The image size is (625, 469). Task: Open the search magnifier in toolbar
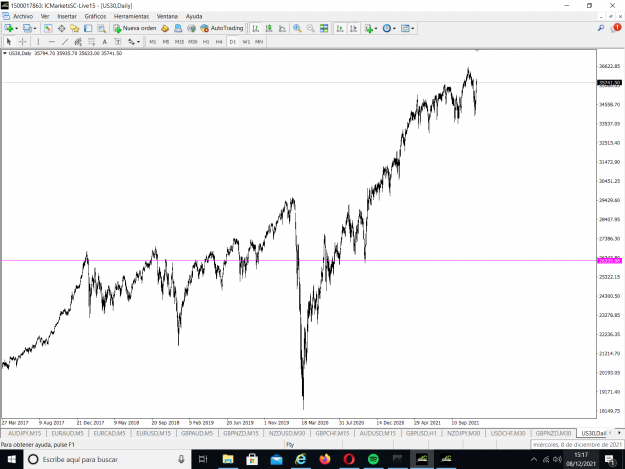click(x=601, y=28)
